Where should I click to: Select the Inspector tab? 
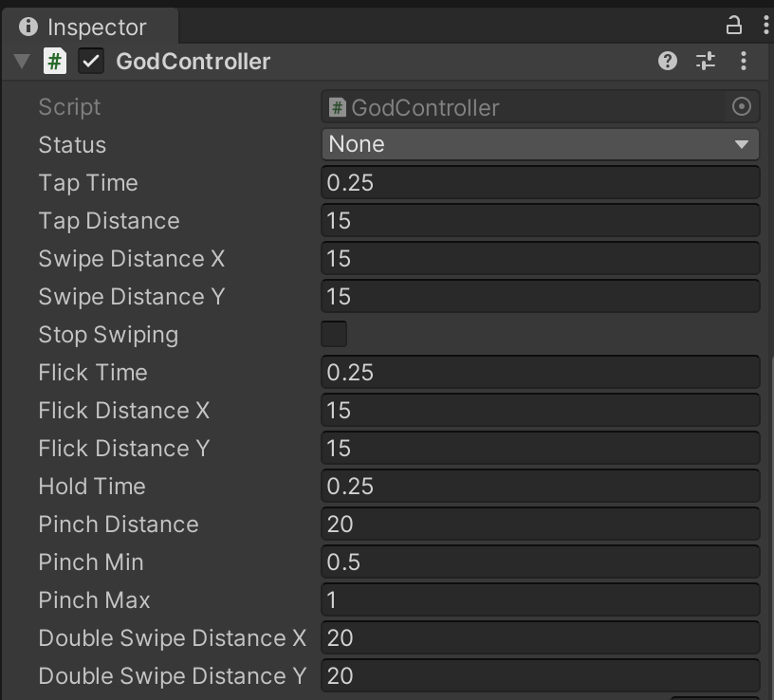point(83,27)
